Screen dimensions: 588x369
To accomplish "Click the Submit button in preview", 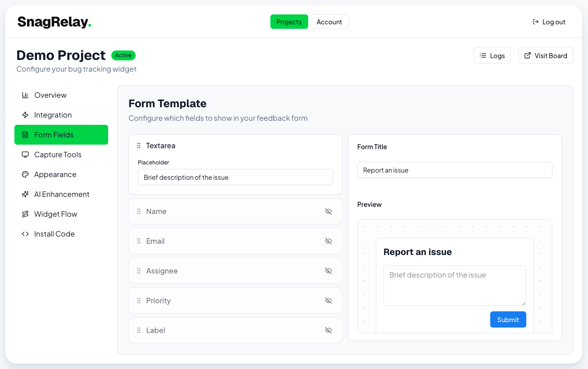I will tap(508, 319).
